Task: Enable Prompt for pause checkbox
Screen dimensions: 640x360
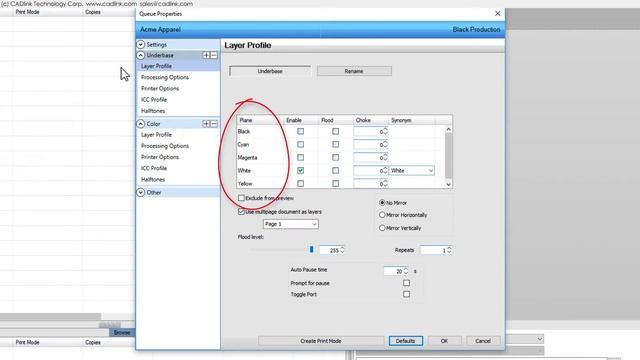Action: [407, 282]
